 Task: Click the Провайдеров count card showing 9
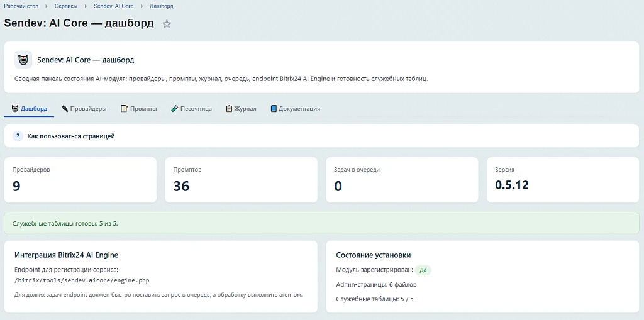(x=80, y=180)
